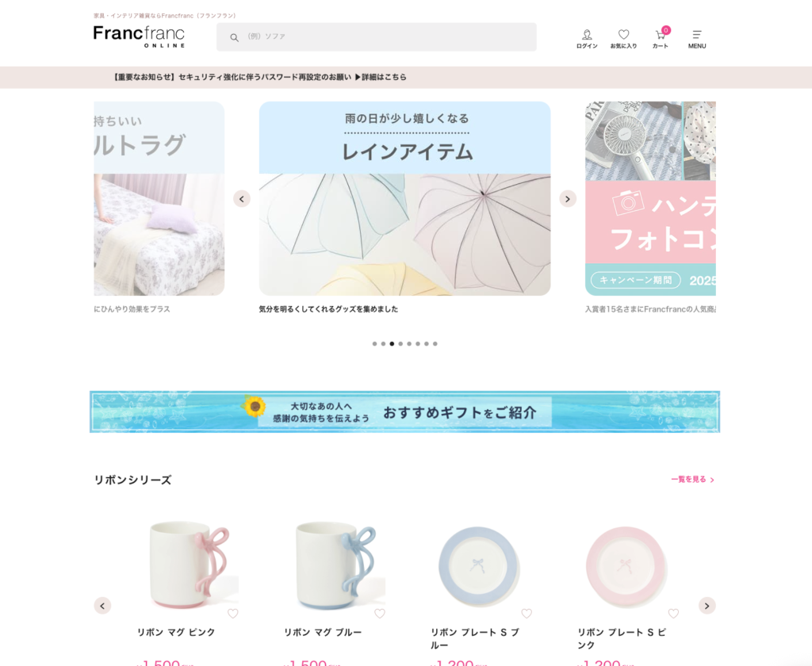Favorite the リボン マグ ピンク heart
The image size is (812, 666).
232,614
